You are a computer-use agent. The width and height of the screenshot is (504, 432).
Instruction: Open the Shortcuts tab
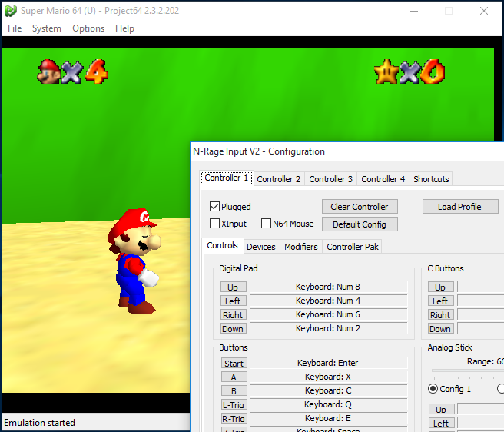[x=431, y=179]
